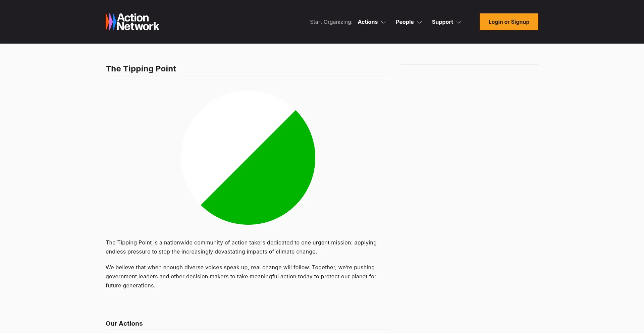Screen dimensions: 644x333
Task: Click the divider line under 'The Tipping Point'
Action: pos(248,77)
